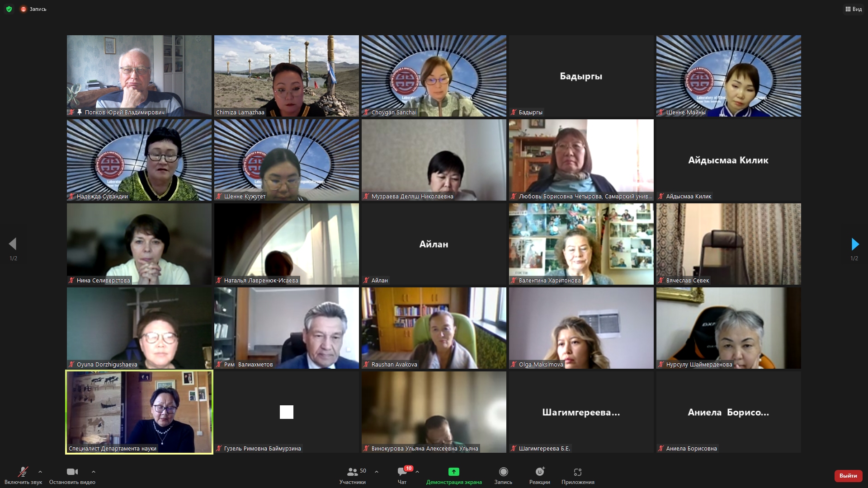Open the Participants panel icon
The image size is (868, 488).
(353, 472)
